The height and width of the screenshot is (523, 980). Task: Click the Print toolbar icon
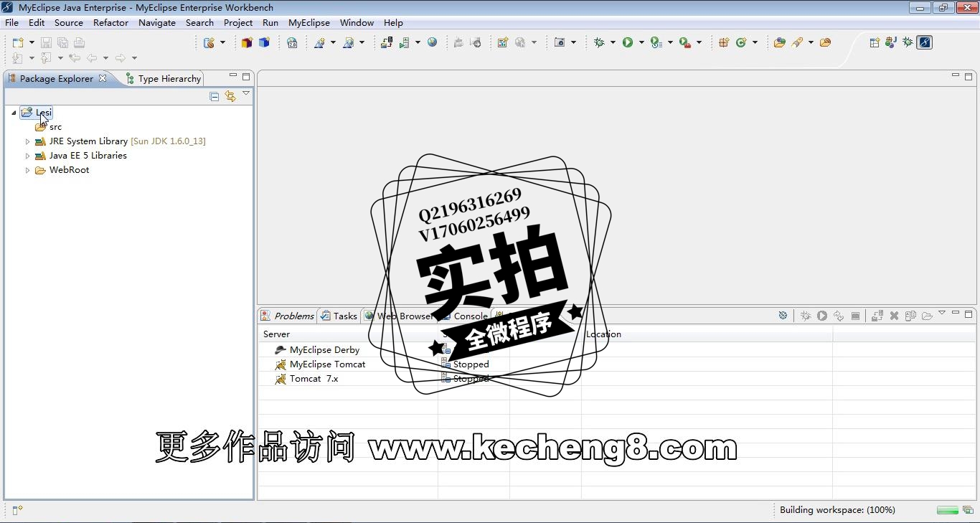(x=79, y=43)
